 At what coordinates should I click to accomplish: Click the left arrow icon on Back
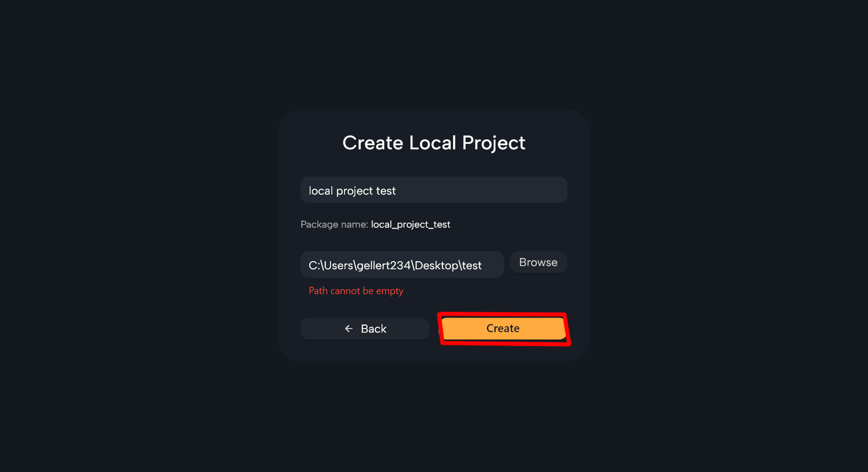[x=349, y=329]
